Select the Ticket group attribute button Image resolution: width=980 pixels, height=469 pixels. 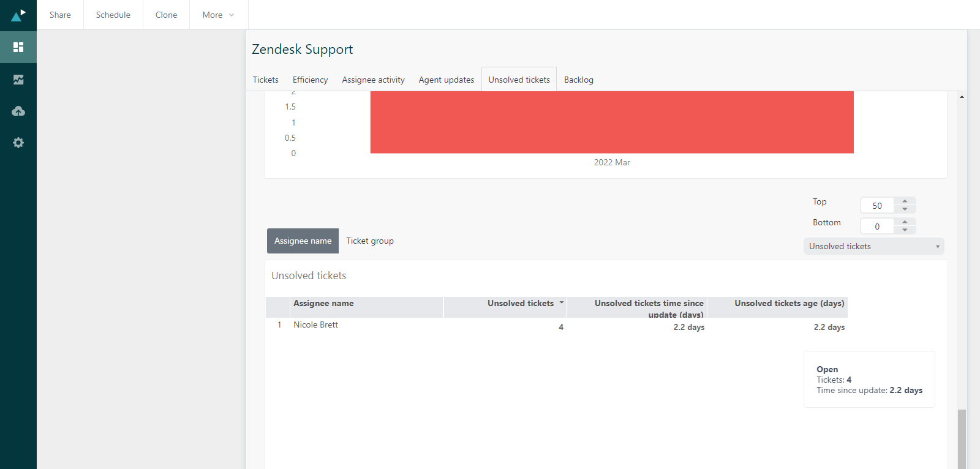coord(370,241)
